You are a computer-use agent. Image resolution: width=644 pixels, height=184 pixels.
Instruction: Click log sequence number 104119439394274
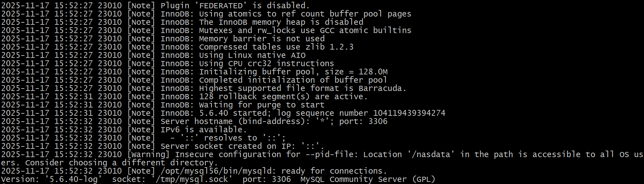pos(409,113)
